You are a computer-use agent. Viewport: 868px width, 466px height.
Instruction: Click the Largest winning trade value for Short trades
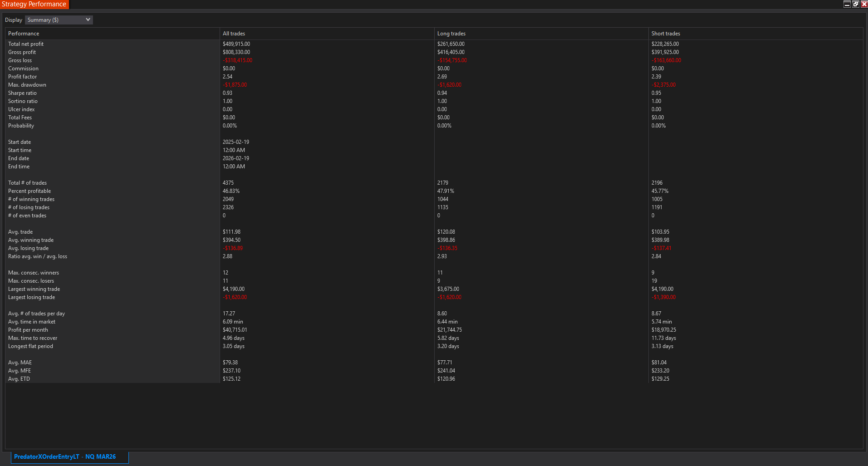pyautogui.click(x=662, y=289)
